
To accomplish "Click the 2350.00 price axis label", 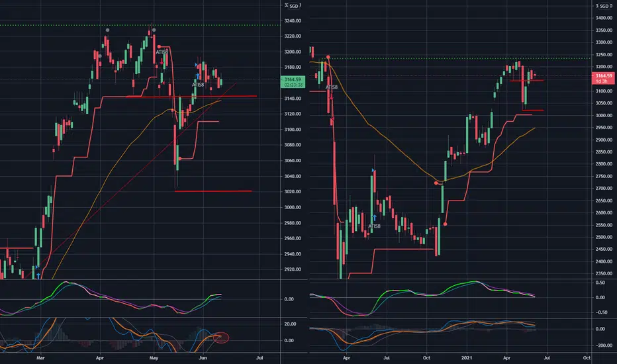I will tap(604, 274).
